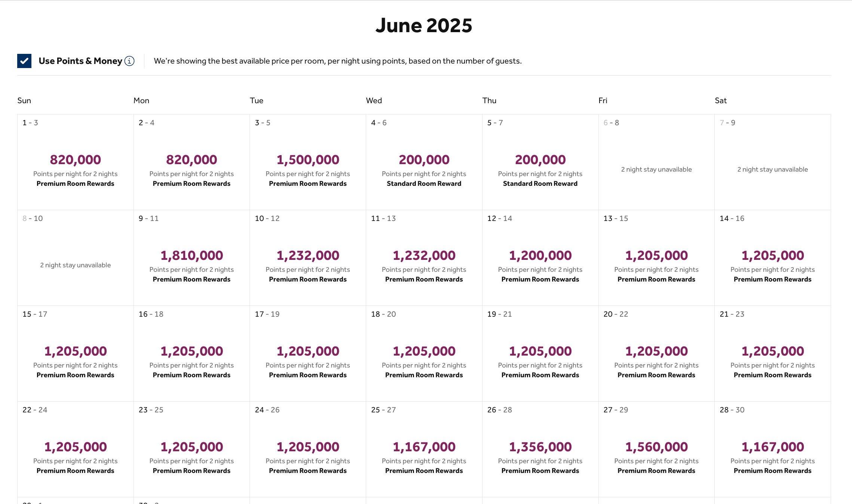Choose June 18 with 1,205,000 points
The height and width of the screenshot is (504, 852).
click(x=424, y=351)
